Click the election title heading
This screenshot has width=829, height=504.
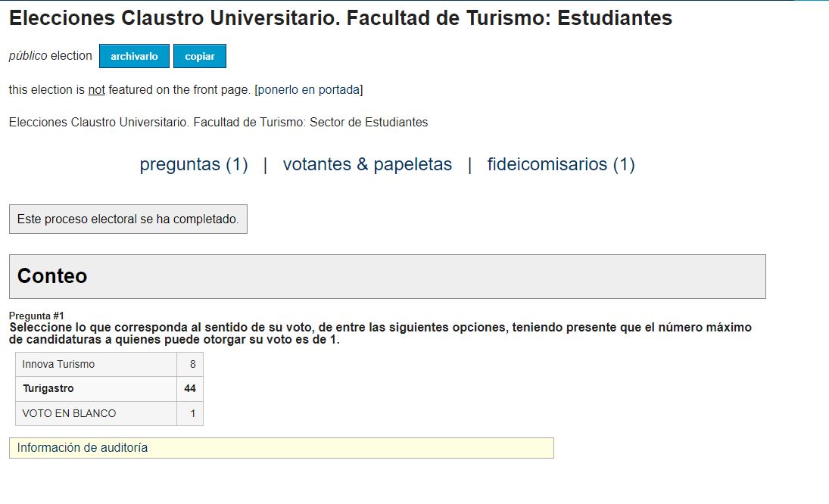tap(341, 18)
